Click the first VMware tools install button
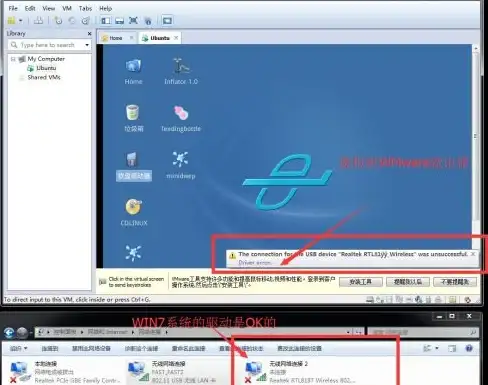The height and width of the screenshot is (385, 488). [361, 282]
